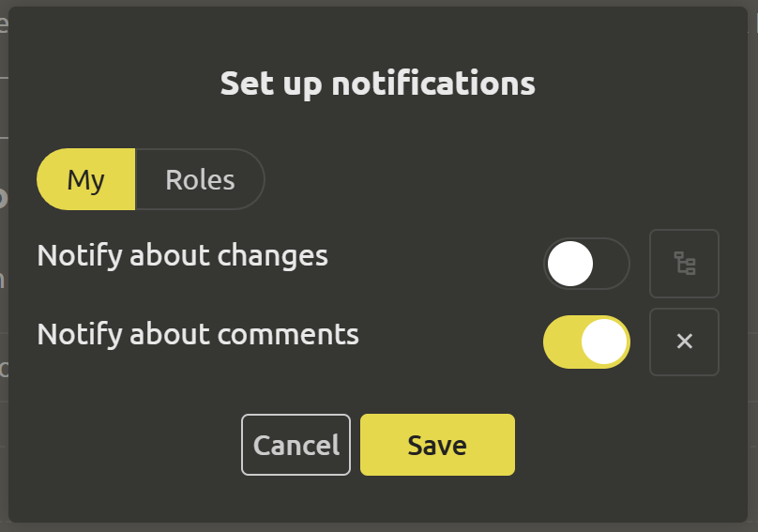The image size is (758, 532).
Task: Click the "Notify about changes" label text
Action: (x=183, y=255)
